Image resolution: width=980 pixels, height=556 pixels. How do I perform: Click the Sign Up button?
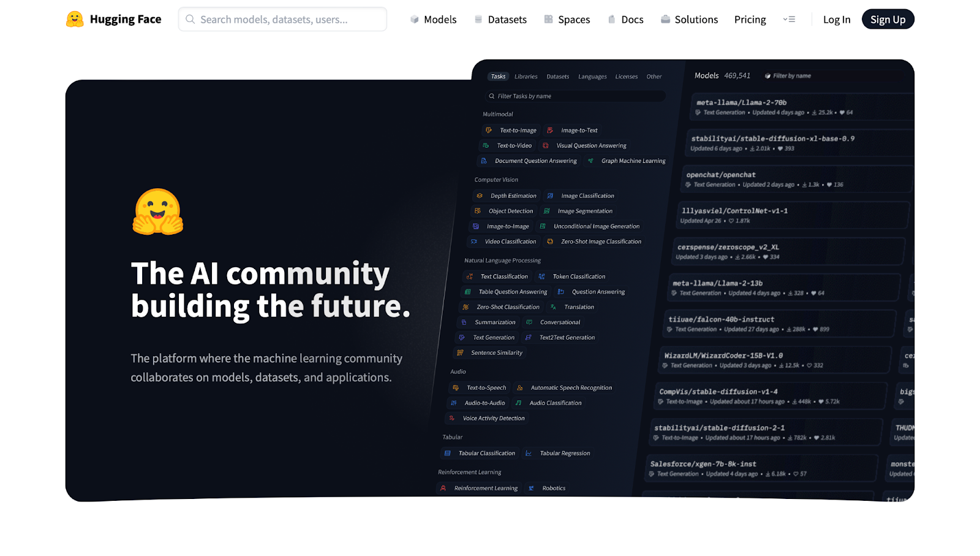click(888, 20)
